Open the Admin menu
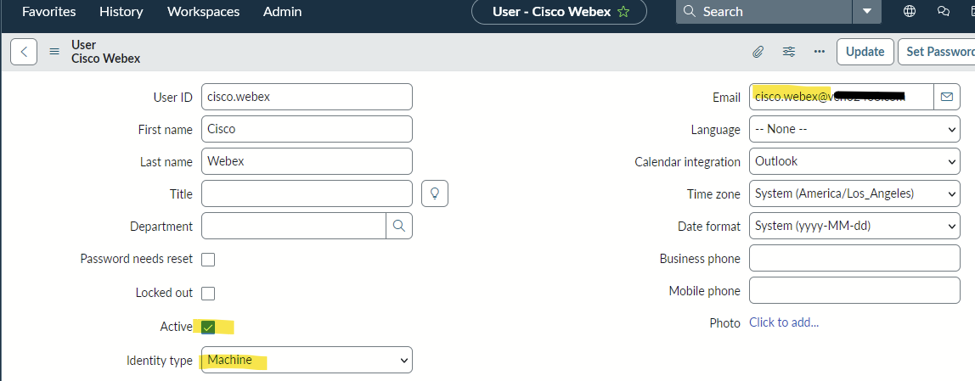Screen dimensions: 975x381 [282, 11]
